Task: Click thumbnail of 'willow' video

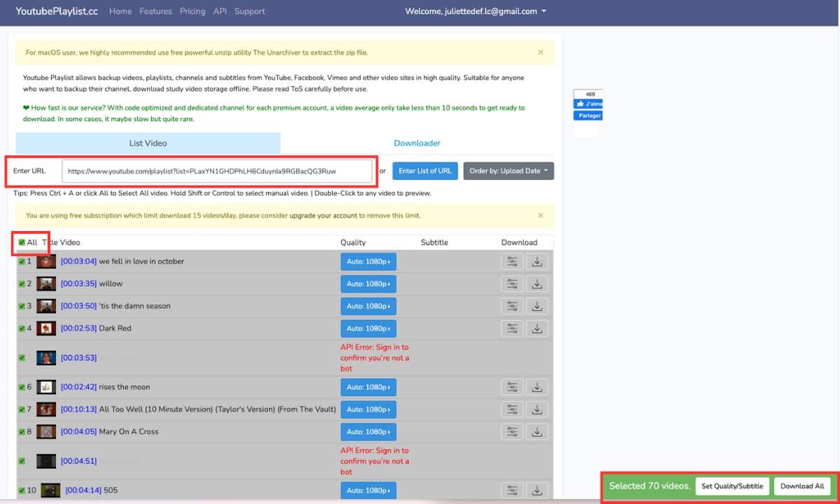Action: click(46, 284)
